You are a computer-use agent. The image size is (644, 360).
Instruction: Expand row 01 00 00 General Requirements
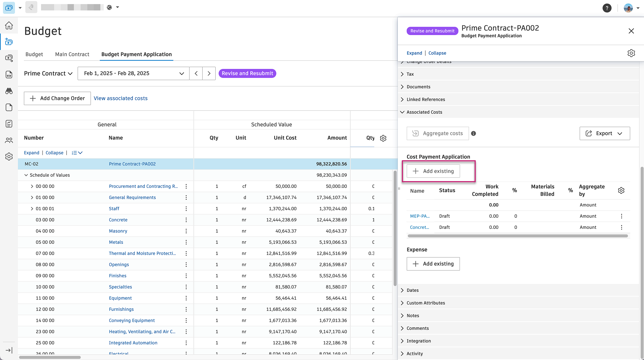[x=32, y=198]
